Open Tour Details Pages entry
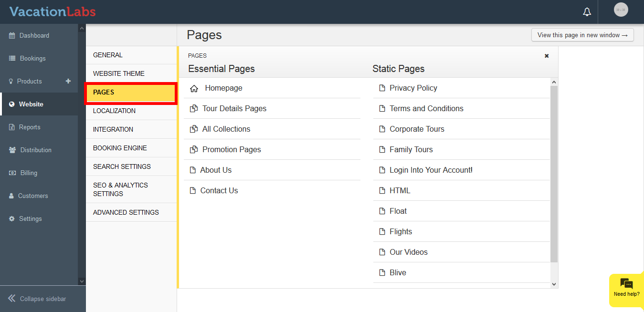This screenshot has height=312, width=644. [234, 109]
